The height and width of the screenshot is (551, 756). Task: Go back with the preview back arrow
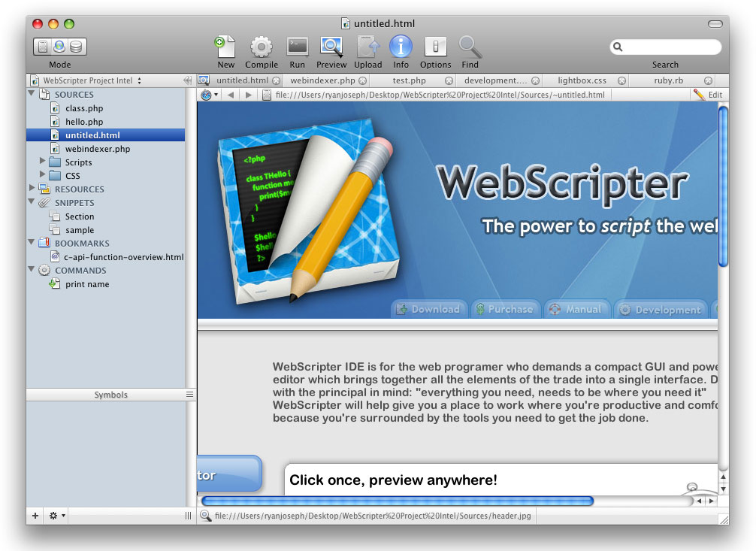[x=231, y=95]
